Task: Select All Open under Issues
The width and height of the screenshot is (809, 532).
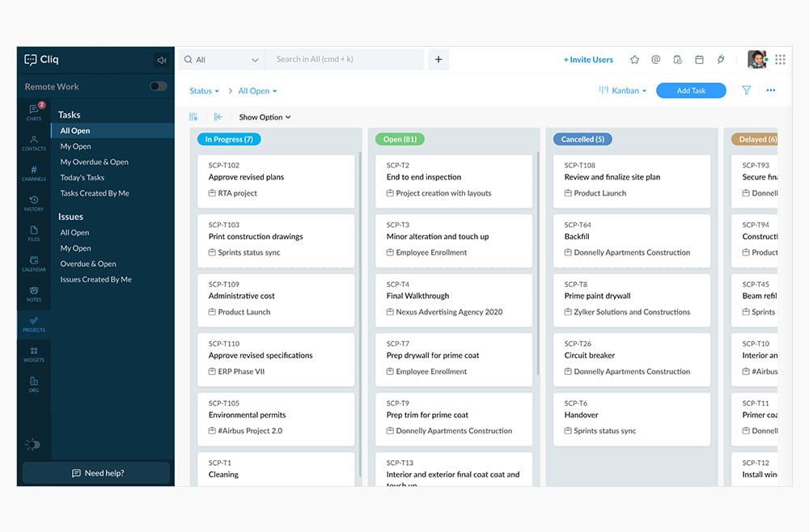Action: click(x=74, y=233)
